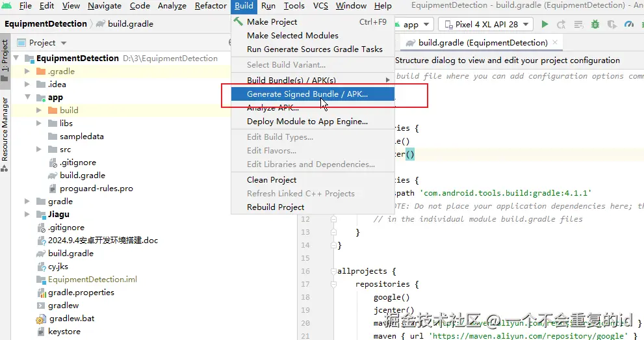644x340 pixels.
Task: Expand the src folder
Action: (39, 149)
